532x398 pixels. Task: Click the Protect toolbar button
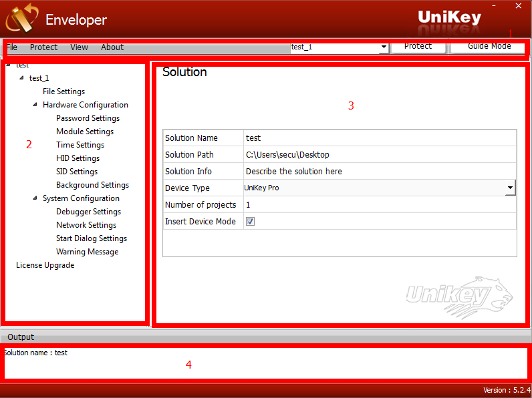point(418,47)
